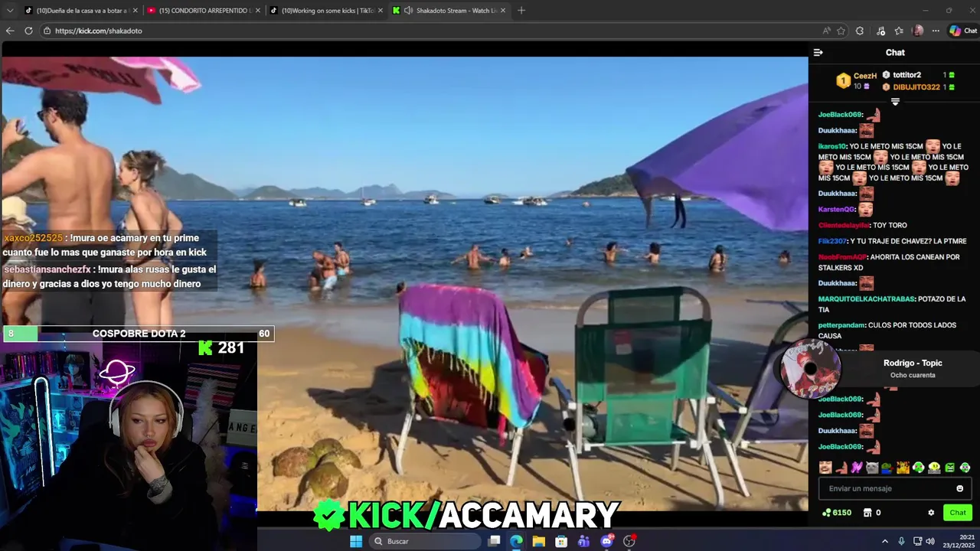
Task: Open Windows Start menu
Action: coord(356,541)
